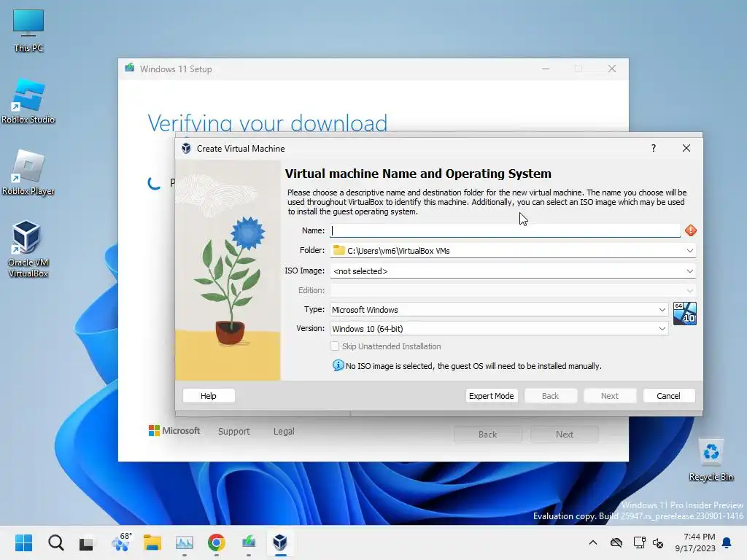The width and height of the screenshot is (747, 560).
Task: Click the network display tray icon
Action: (x=639, y=542)
